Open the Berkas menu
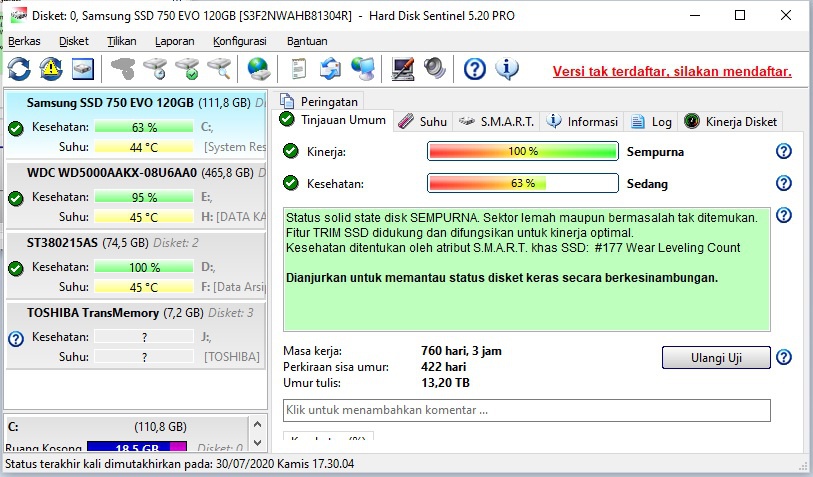This screenshot has width=813, height=477. coord(24,41)
